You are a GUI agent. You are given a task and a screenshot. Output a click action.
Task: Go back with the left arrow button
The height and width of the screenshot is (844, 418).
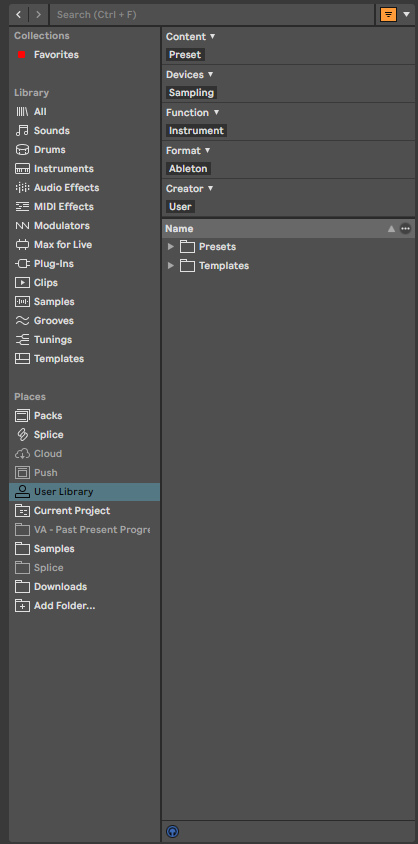pos(19,15)
